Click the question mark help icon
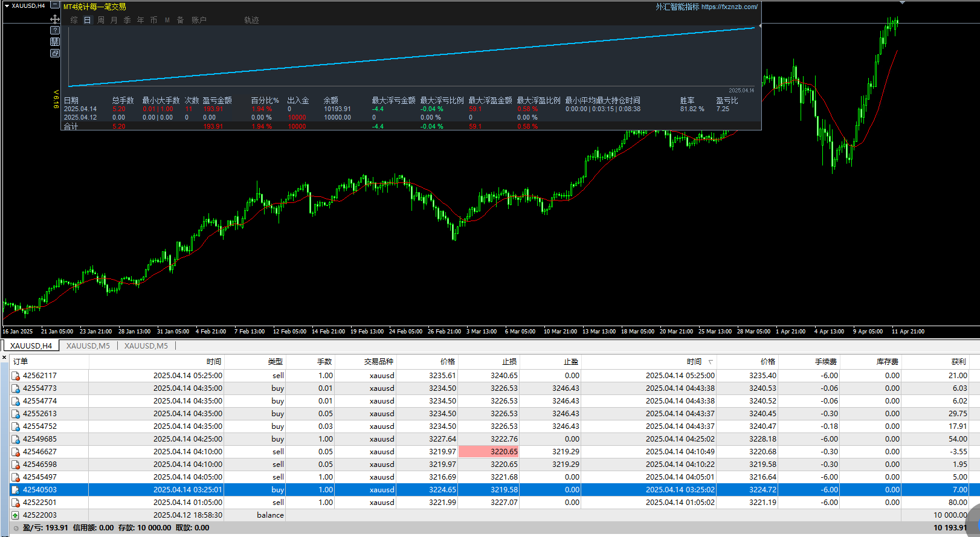 click(55, 30)
